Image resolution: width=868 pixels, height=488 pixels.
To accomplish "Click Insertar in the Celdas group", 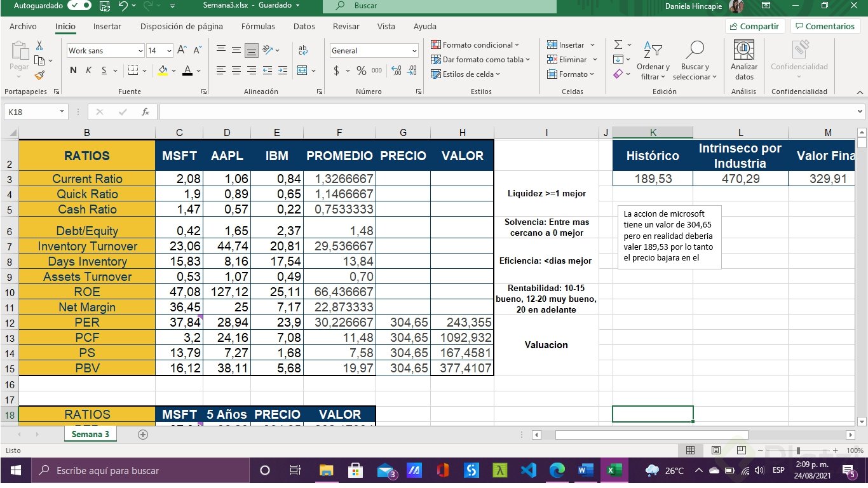I will click(x=571, y=45).
